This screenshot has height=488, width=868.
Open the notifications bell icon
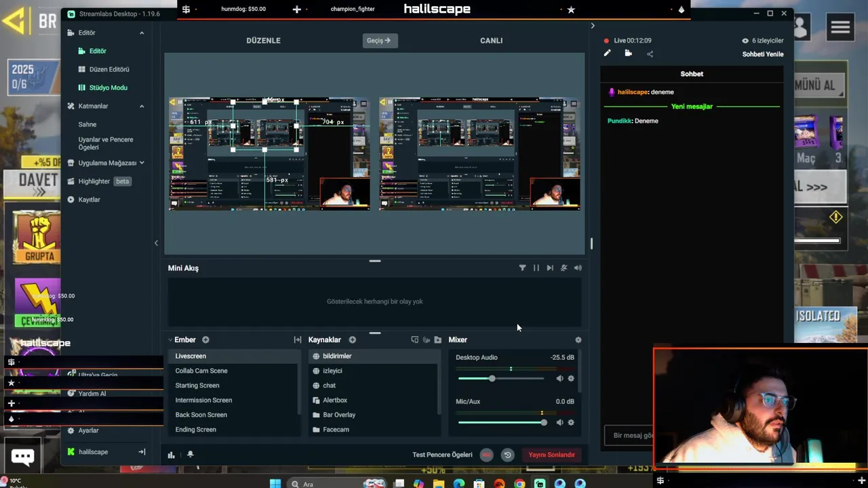click(x=190, y=454)
